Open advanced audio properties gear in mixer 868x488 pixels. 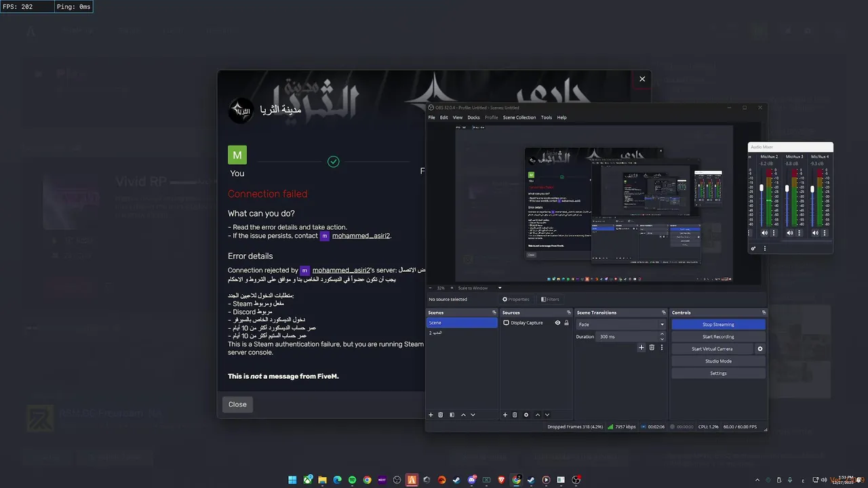(753, 249)
